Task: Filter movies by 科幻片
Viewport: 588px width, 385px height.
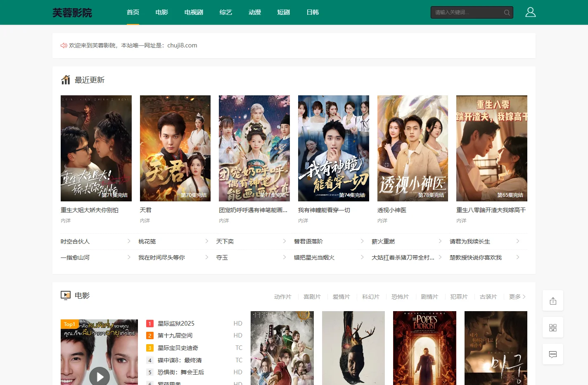Action: click(x=371, y=297)
